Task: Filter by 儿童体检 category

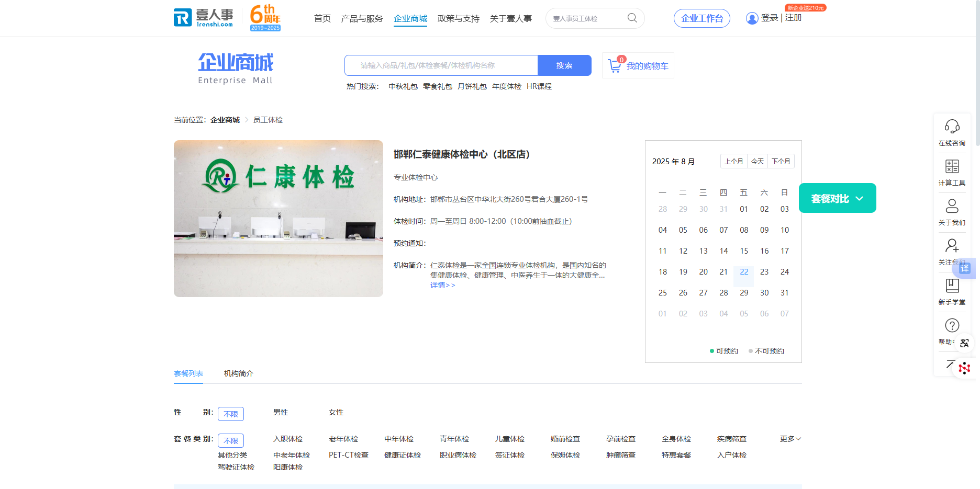Action: point(510,439)
